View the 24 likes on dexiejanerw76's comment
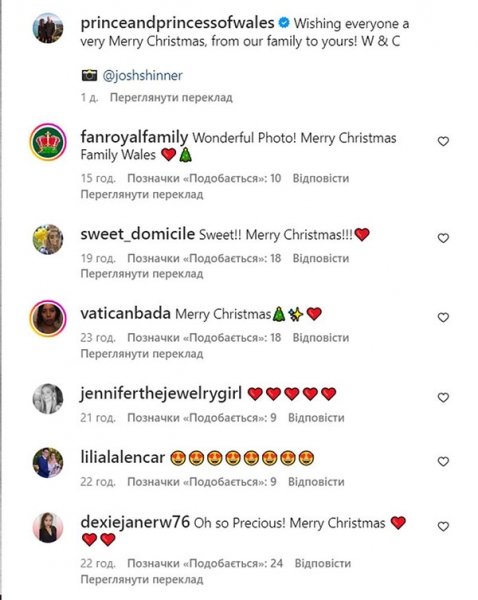478x600 pixels. coord(205,563)
